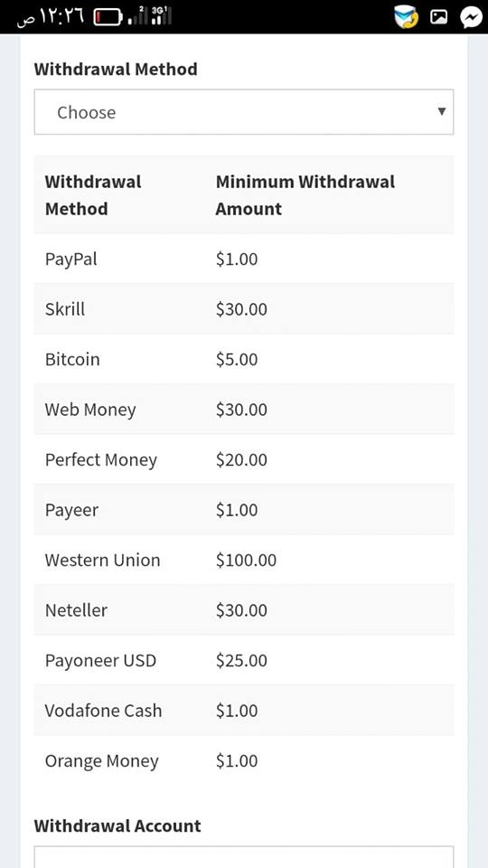Image resolution: width=488 pixels, height=868 pixels.
Task: Tap the Messenger notification icon
Action: point(471,18)
